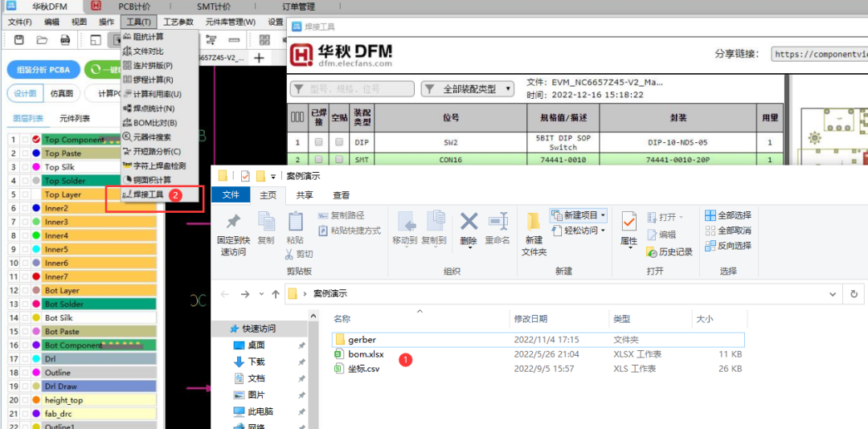
Task: Click the 型号、规格、位号 search field
Action: 352,88
